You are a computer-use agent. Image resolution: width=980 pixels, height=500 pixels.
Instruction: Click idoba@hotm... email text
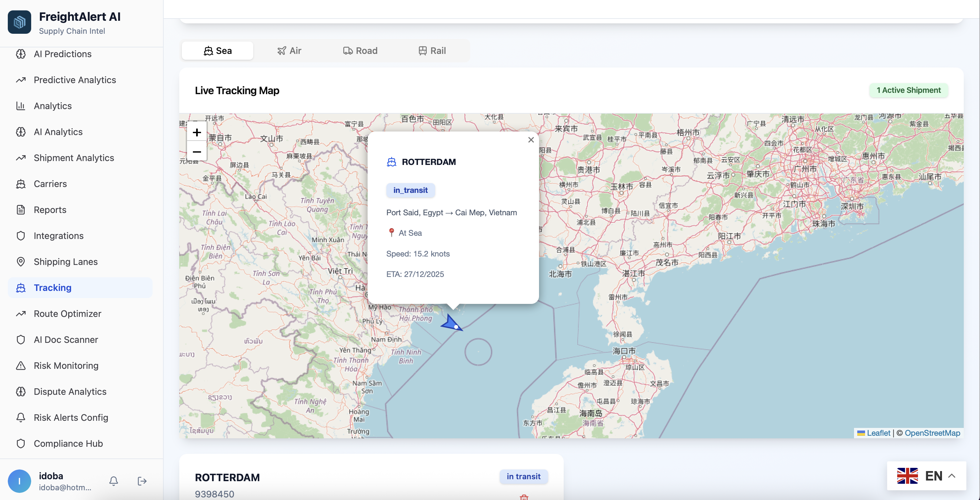pos(65,487)
